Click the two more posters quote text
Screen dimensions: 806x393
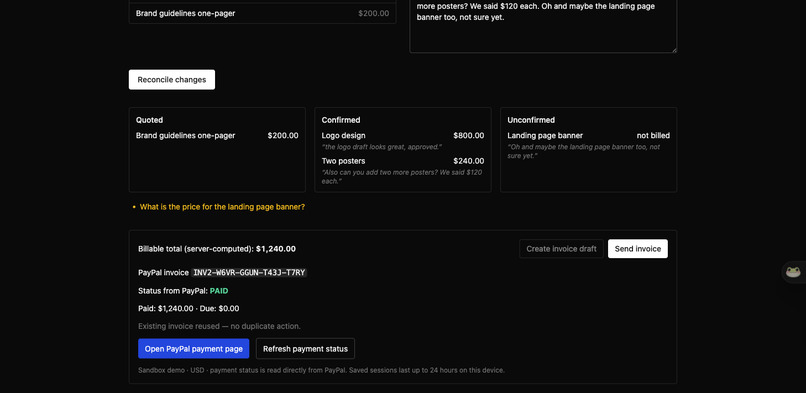coord(402,177)
